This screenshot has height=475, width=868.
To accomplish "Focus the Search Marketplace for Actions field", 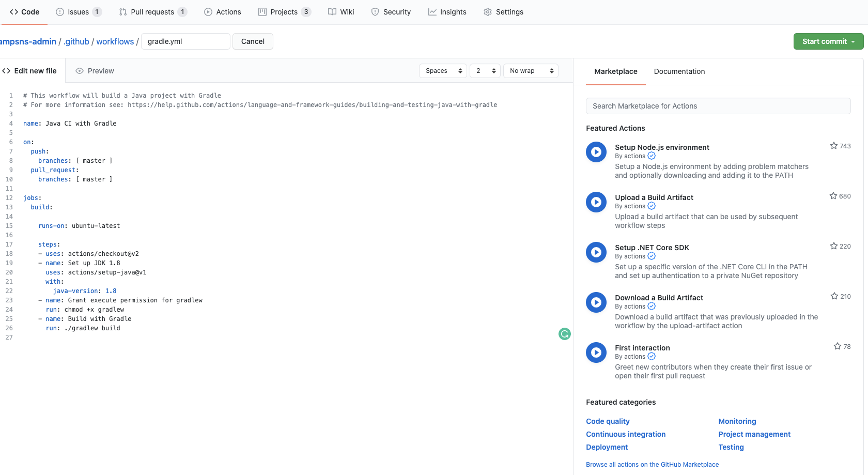I will pos(718,106).
